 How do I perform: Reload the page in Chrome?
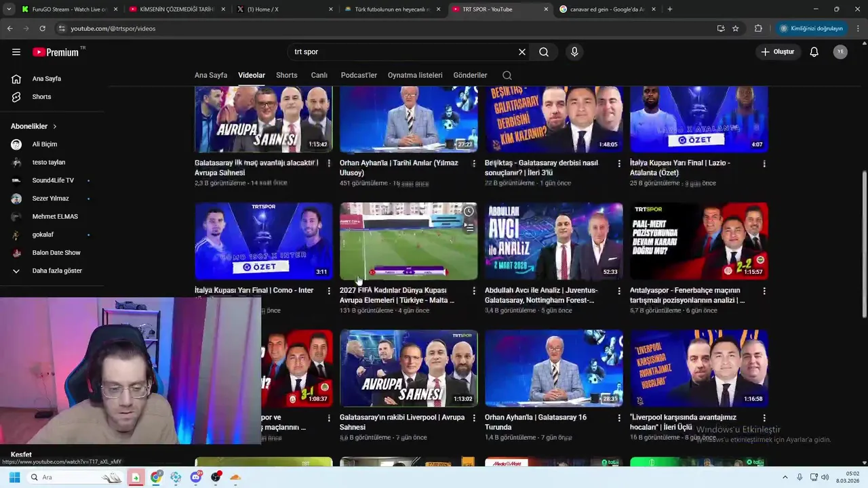pos(42,28)
